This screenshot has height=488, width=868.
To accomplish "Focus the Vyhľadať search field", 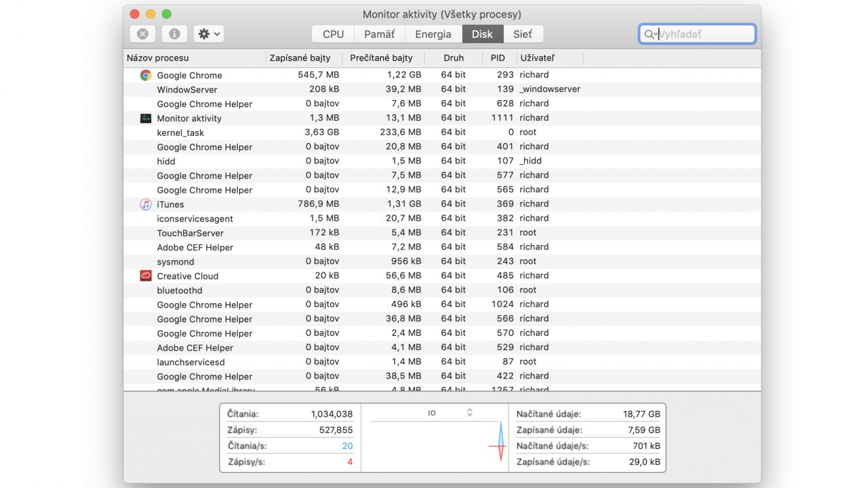I will [697, 34].
